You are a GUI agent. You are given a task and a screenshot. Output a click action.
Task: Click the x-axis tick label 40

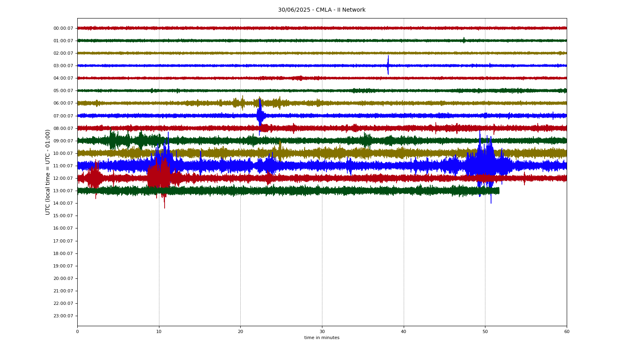[x=404, y=331]
